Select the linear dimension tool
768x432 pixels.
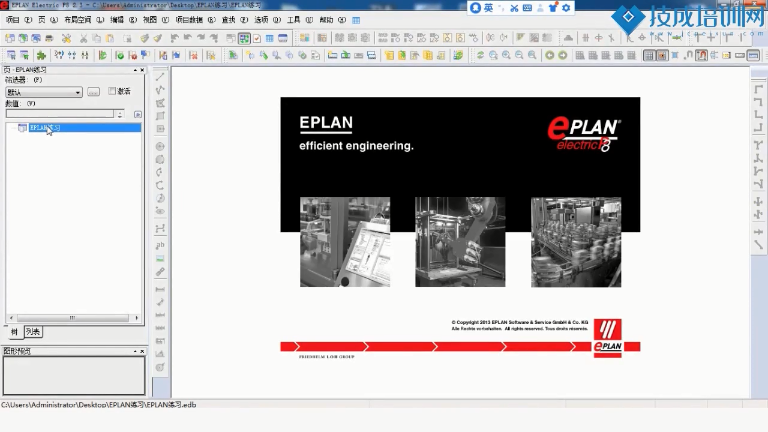click(160, 289)
